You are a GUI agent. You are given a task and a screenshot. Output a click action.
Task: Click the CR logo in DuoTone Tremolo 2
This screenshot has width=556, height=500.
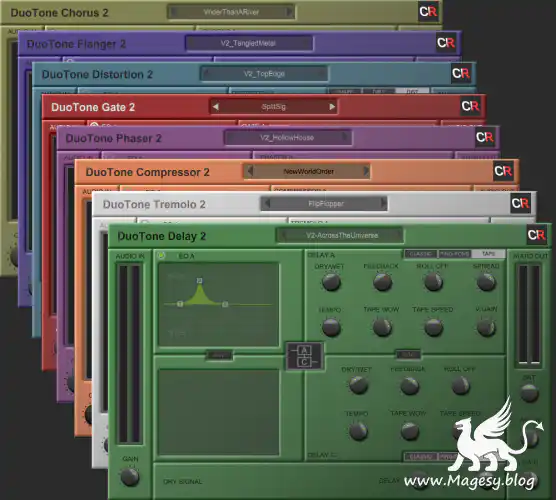pyautogui.click(x=520, y=203)
